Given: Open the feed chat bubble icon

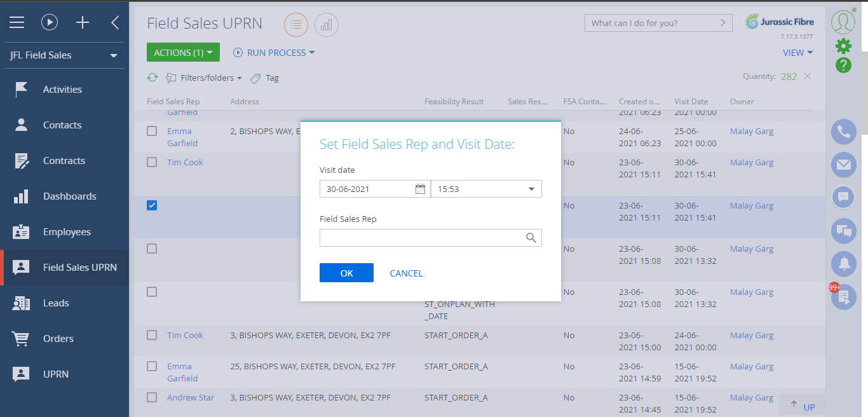Looking at the screenshot, I should pyautogui.click(x=844, y=197).
